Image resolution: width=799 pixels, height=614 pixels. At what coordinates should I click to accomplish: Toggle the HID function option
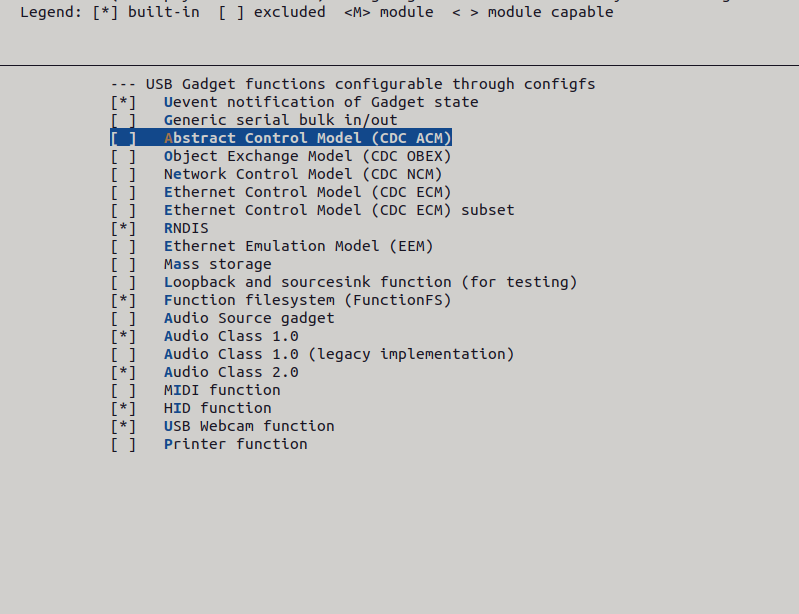[123, 408]
